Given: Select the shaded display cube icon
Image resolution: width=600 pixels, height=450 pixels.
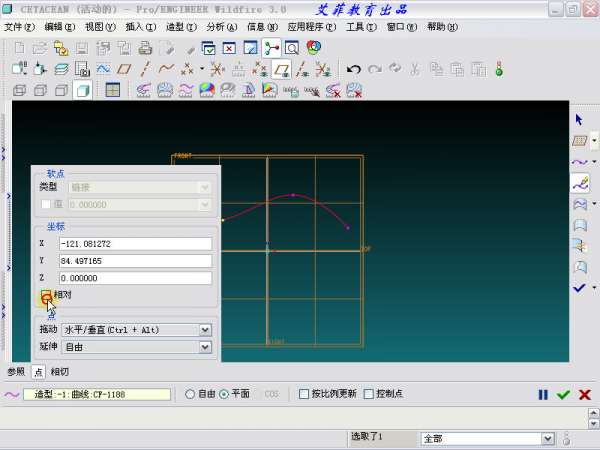Looking at the screenshot, I should pyautogui.click(x=83, y=90).
